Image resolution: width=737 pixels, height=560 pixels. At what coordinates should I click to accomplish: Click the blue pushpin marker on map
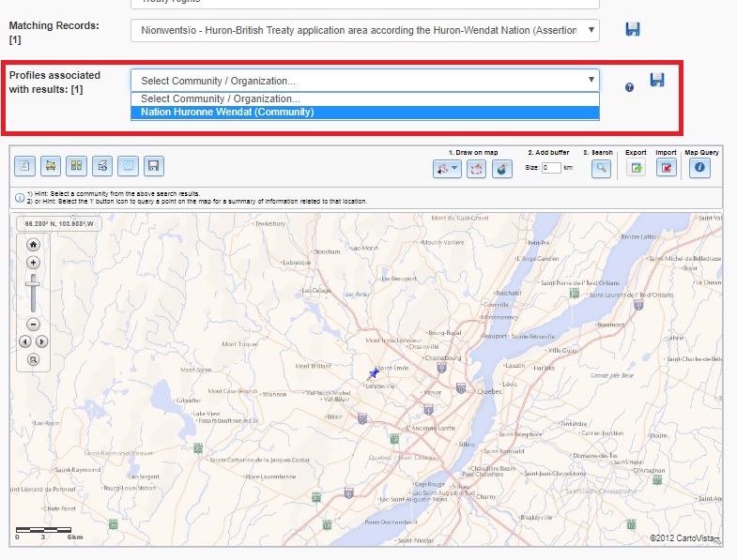click(x=375, y=373)
